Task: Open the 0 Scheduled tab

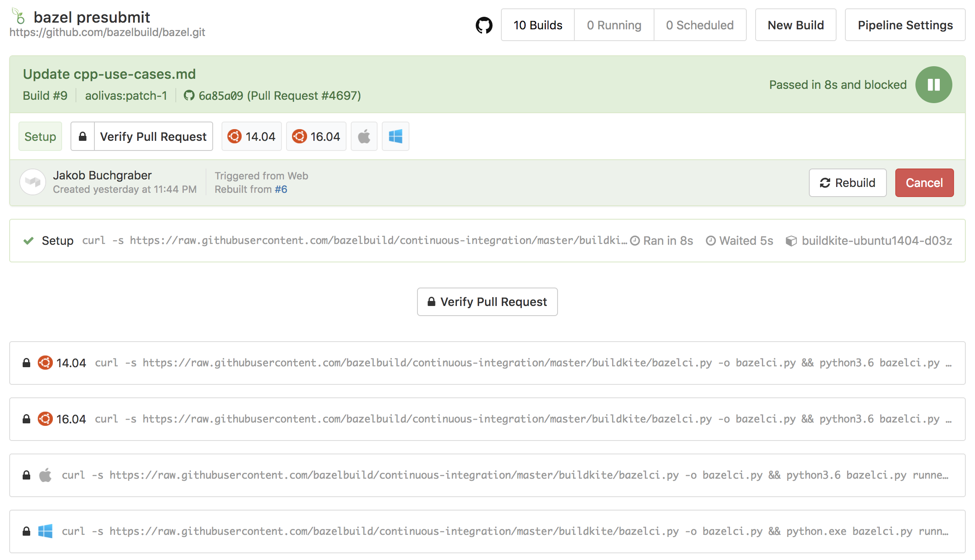Action: (x=700, y=25)
